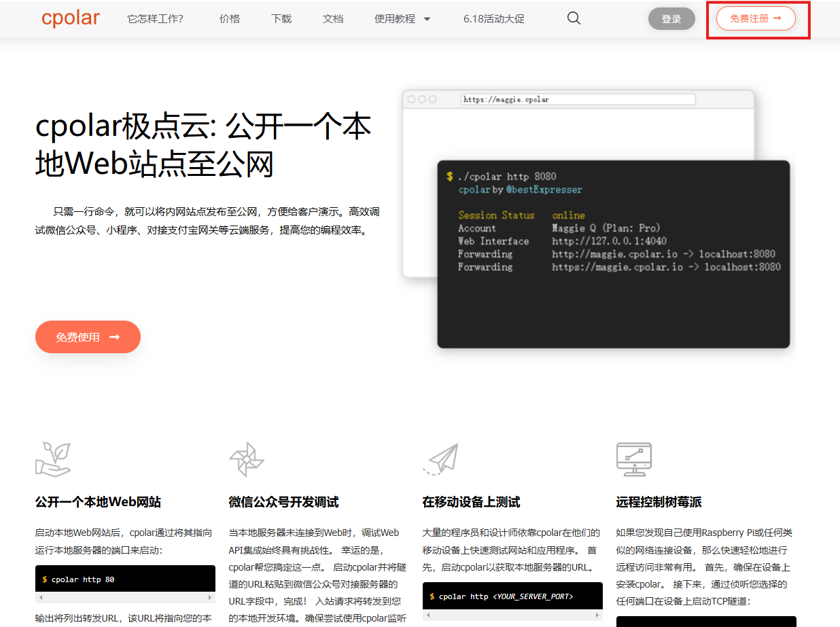Screen dimensions: 840x627
Task: Click the 远程控制树莓派 heading
Action: 659,503
